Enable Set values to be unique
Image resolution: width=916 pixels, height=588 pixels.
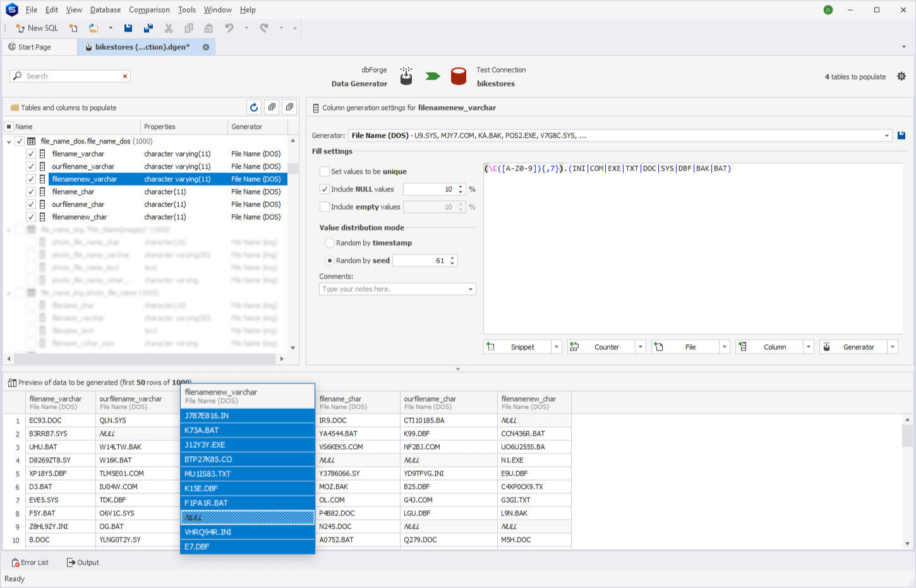point(325,171)
